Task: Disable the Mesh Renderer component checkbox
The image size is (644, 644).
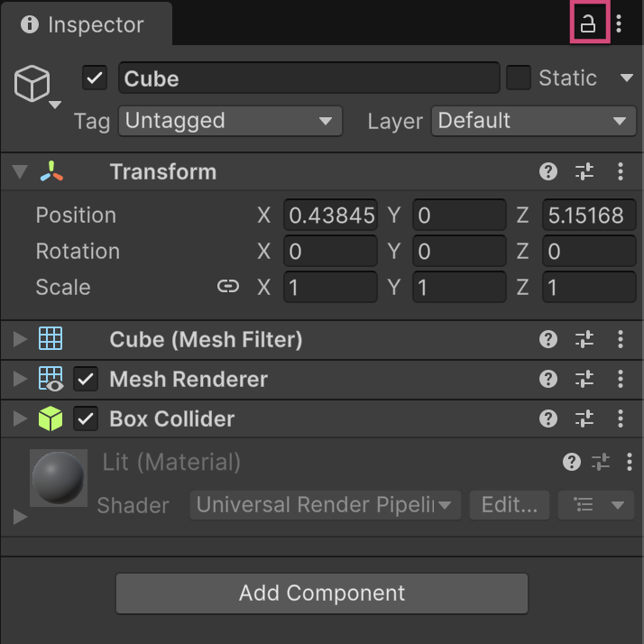Action: pos(86,379)
